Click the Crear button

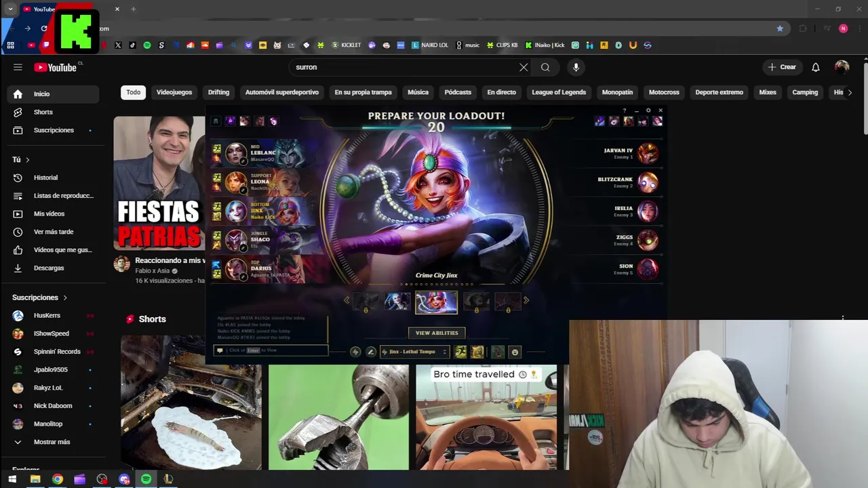click(x=782, y=67)
